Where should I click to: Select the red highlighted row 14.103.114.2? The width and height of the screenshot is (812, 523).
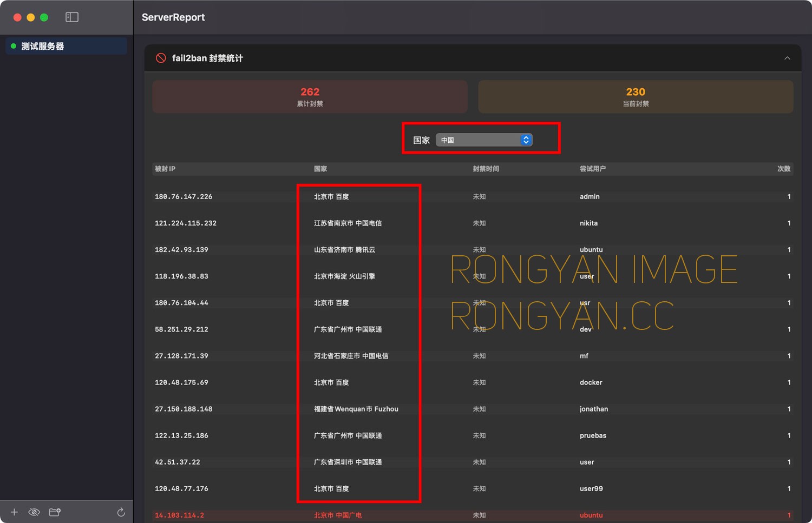pos(473,515)
